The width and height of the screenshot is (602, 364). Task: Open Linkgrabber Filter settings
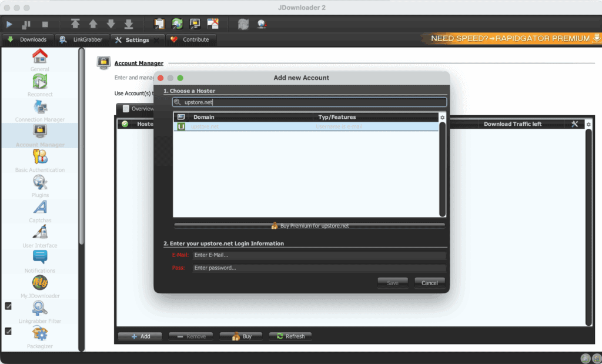click(x=40, y=312)
